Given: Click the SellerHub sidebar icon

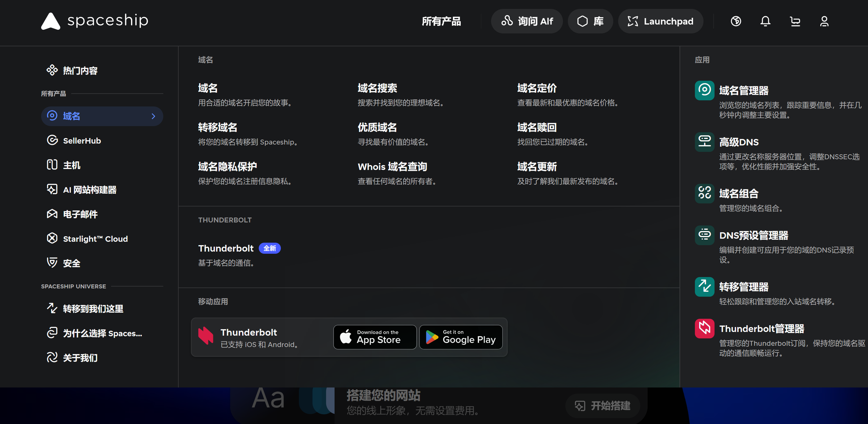Looking at the screenshot, I should pos(52,141).
